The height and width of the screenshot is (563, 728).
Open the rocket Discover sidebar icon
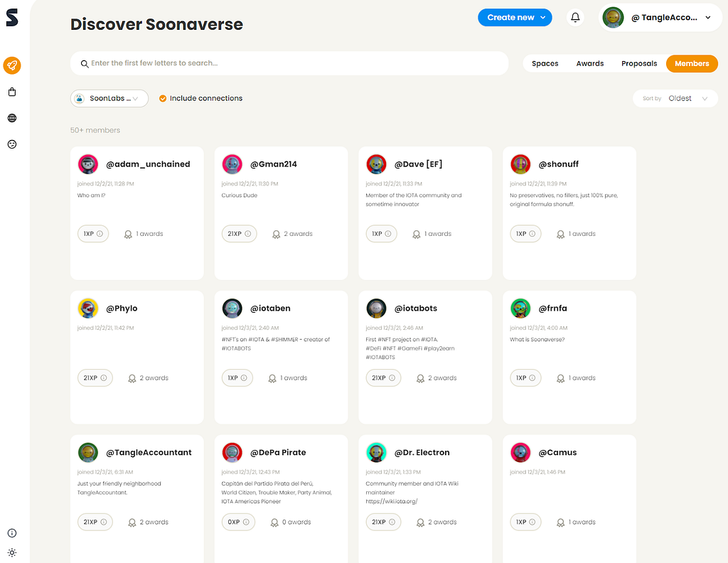[12, 65]
